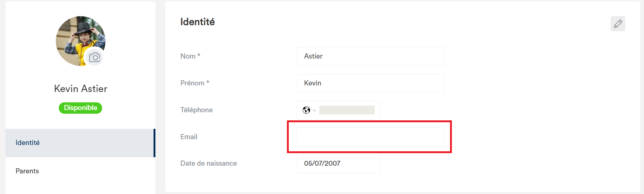Click the Prénom field containing Kevin

click(370, 83)
